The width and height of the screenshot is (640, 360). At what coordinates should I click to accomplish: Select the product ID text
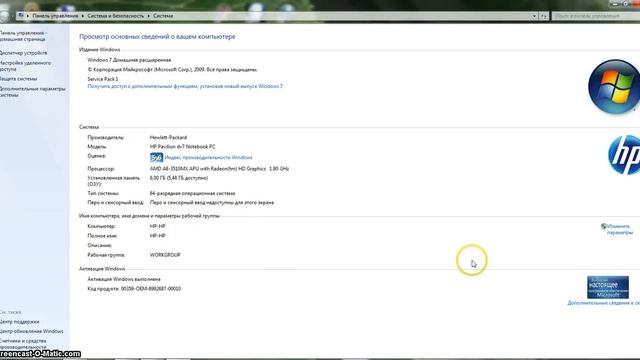[x=151, y=289]
